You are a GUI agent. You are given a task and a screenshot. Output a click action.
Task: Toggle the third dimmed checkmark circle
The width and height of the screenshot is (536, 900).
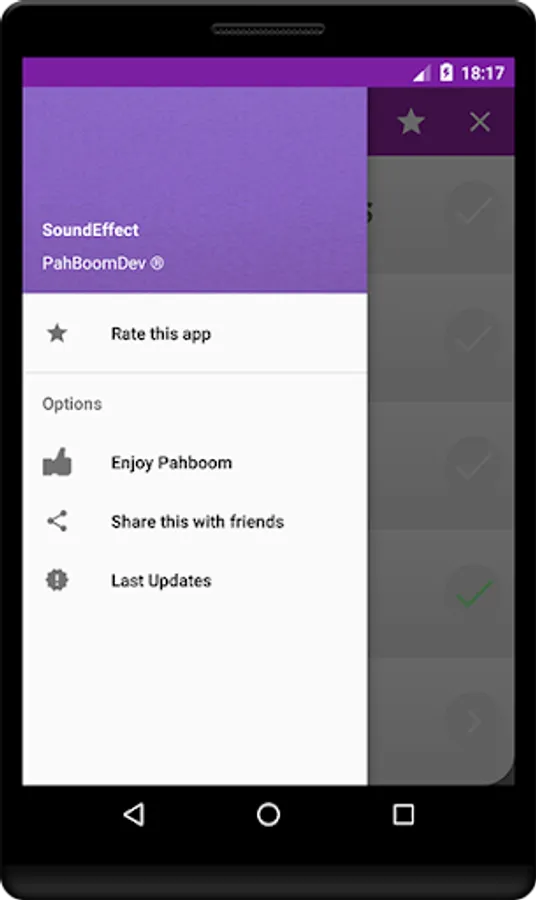click(x=473, y=464)
